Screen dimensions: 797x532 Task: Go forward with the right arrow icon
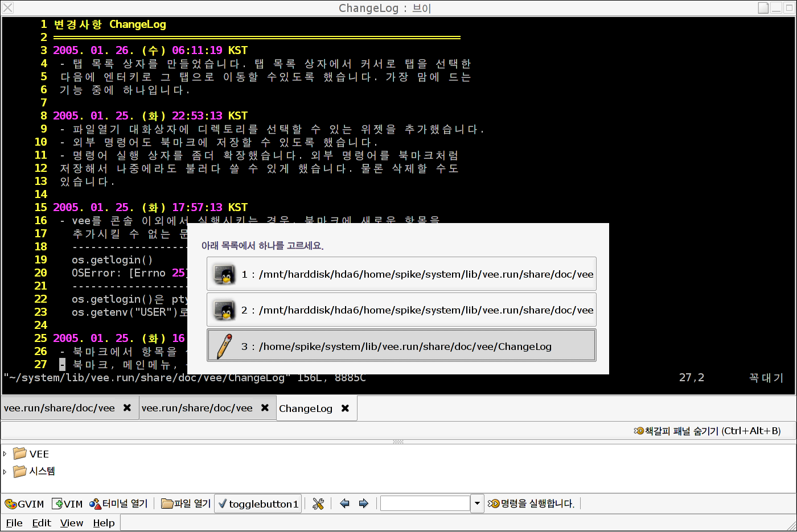[x=364, y=504]
